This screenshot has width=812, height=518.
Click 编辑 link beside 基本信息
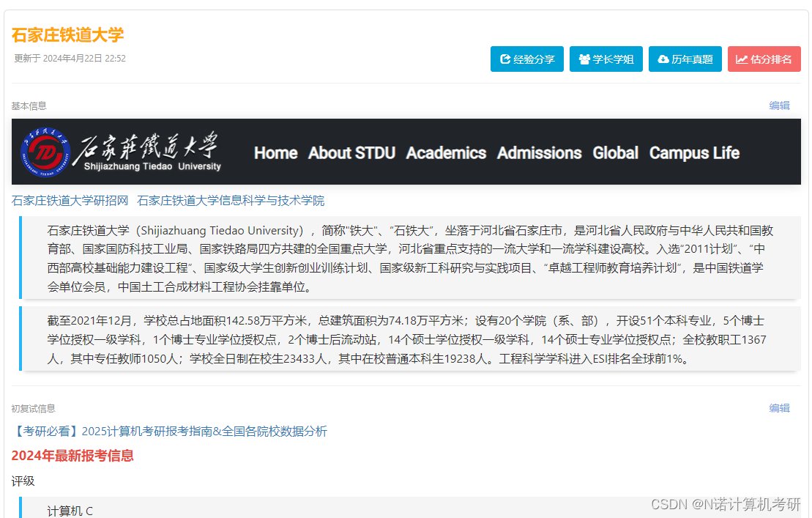point(779,106)
